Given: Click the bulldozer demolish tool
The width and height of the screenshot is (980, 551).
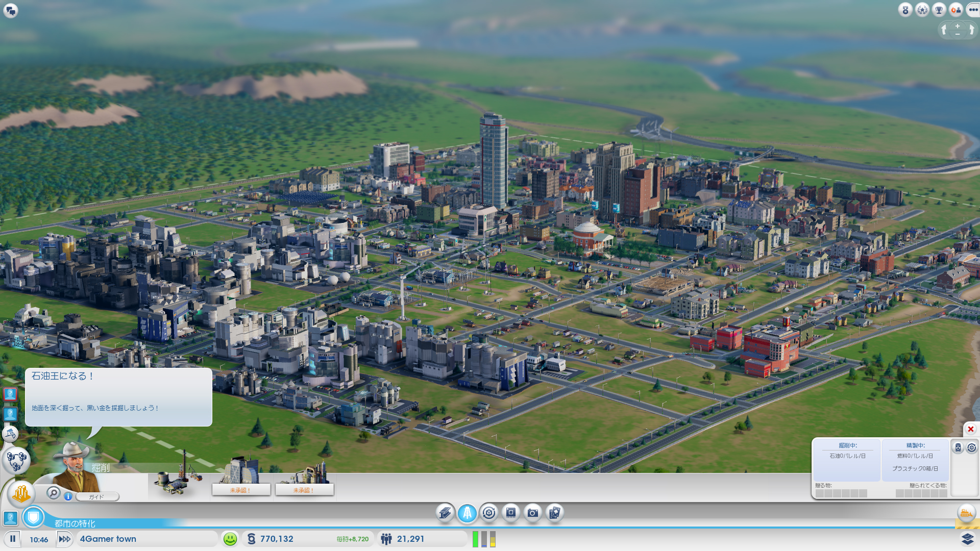Looking at the screenshot, I should (966, 513).
